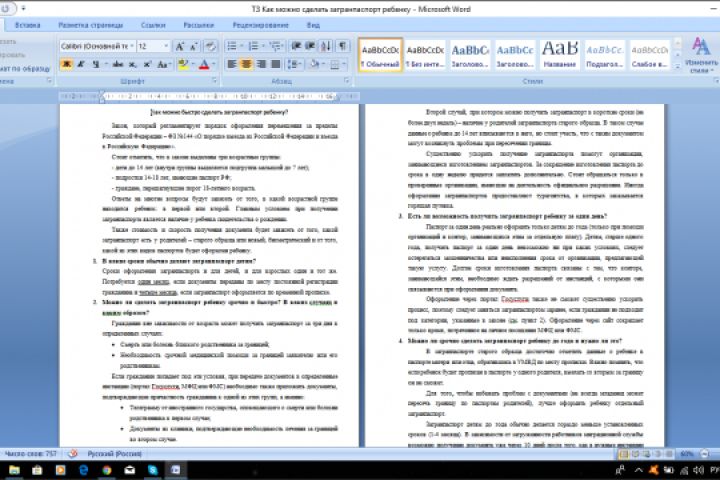Image resolution: width=720 pixels, height=480 pixels.
Task: Toggle underline formatting button
Action: click(x=95, y=64)
